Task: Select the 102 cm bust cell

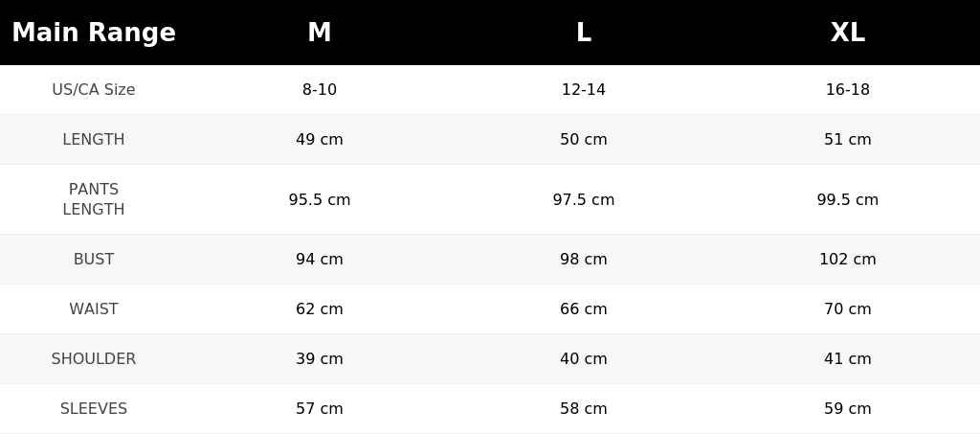Action: tap(848, 259)
